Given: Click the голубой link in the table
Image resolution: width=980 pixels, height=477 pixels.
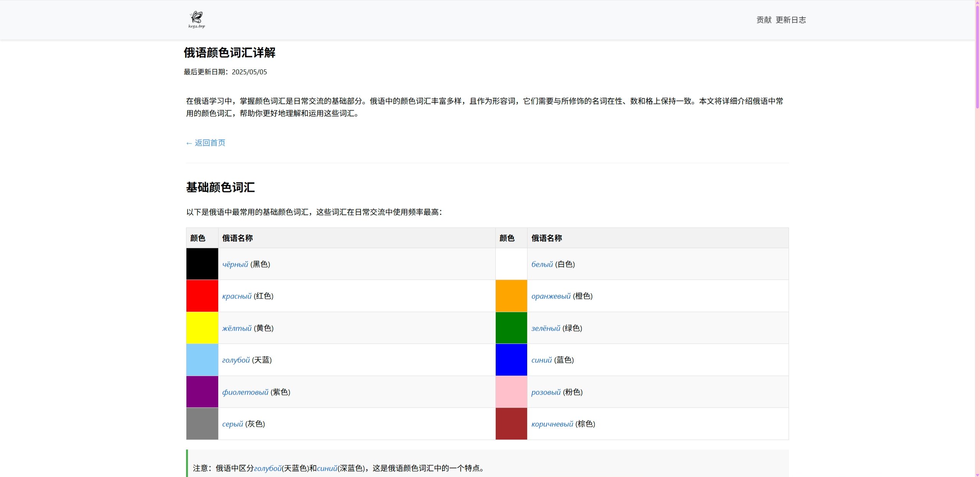Looking at the screenshot, I should [x=235, y=360].
